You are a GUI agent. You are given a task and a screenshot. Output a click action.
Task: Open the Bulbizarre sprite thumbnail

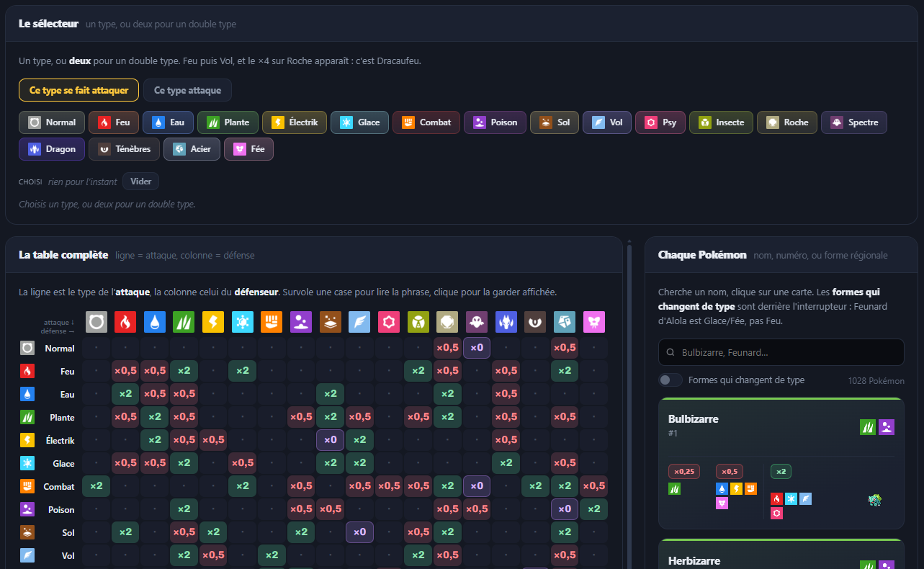[x=875, y=499]
